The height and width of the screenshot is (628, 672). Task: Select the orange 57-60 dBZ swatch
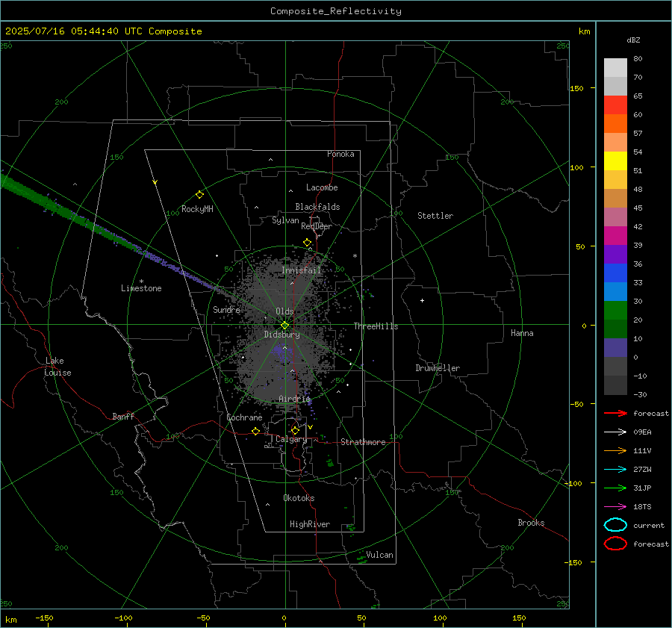[615, 124]
